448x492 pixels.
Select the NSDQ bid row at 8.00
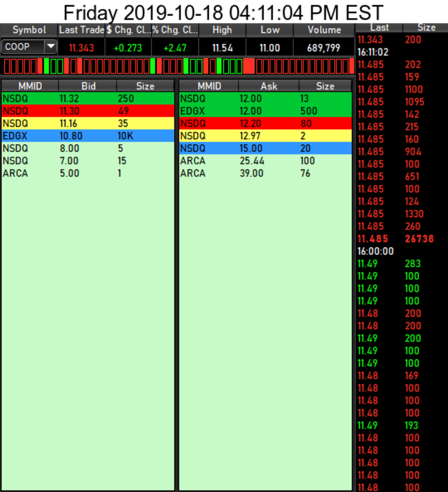(88, 148)
